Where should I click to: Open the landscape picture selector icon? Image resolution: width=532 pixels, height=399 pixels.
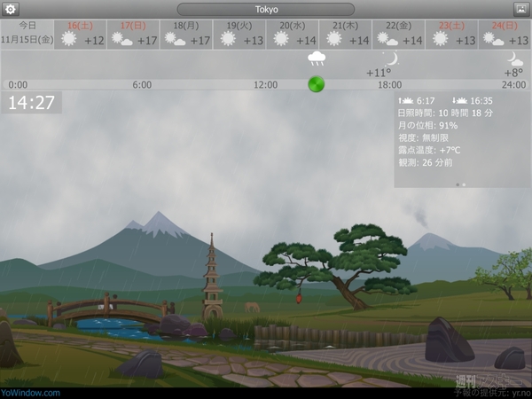pyautogui.click(x=521, y=9)
